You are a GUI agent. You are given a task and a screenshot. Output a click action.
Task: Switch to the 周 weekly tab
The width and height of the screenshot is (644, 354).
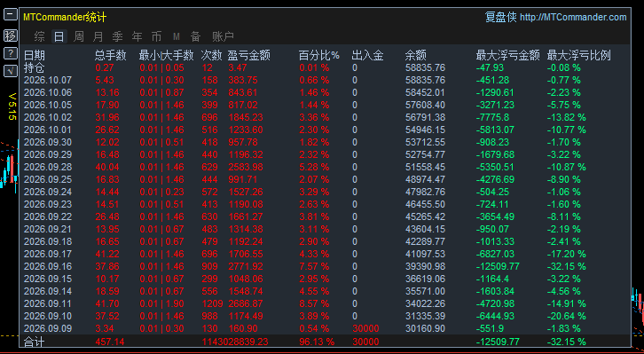(x=78, y=36)
